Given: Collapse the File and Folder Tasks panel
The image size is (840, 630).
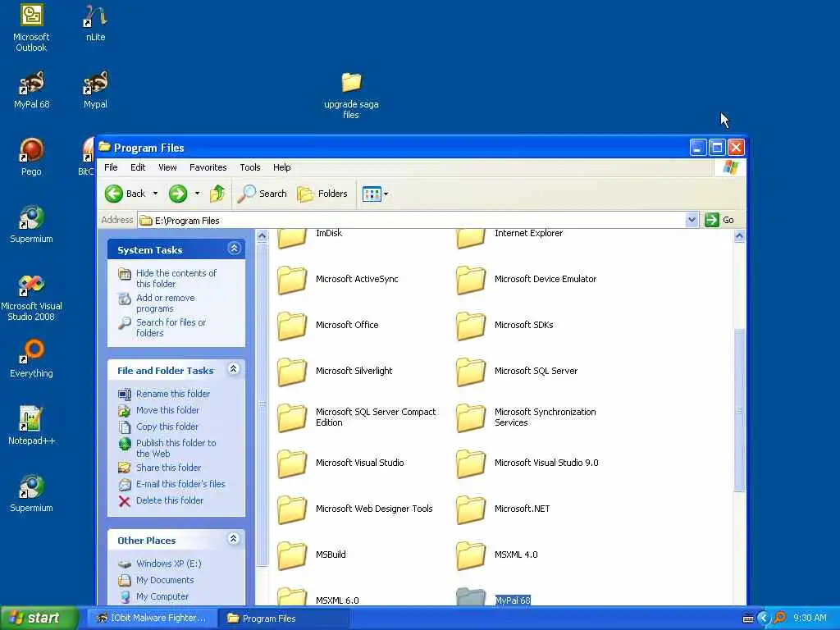Looking at the screenshot, I should tap(234, 369).
